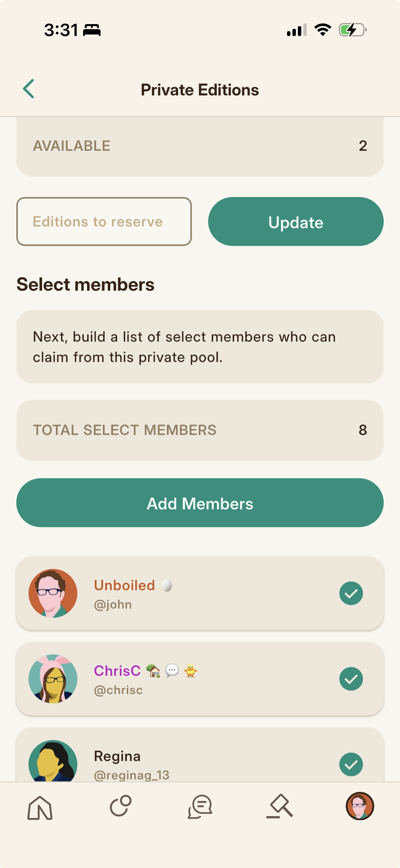Open Unboiled's avatar thumbnail
The width and height of the screenshot is (400, 868).
[x=53, y=593]
